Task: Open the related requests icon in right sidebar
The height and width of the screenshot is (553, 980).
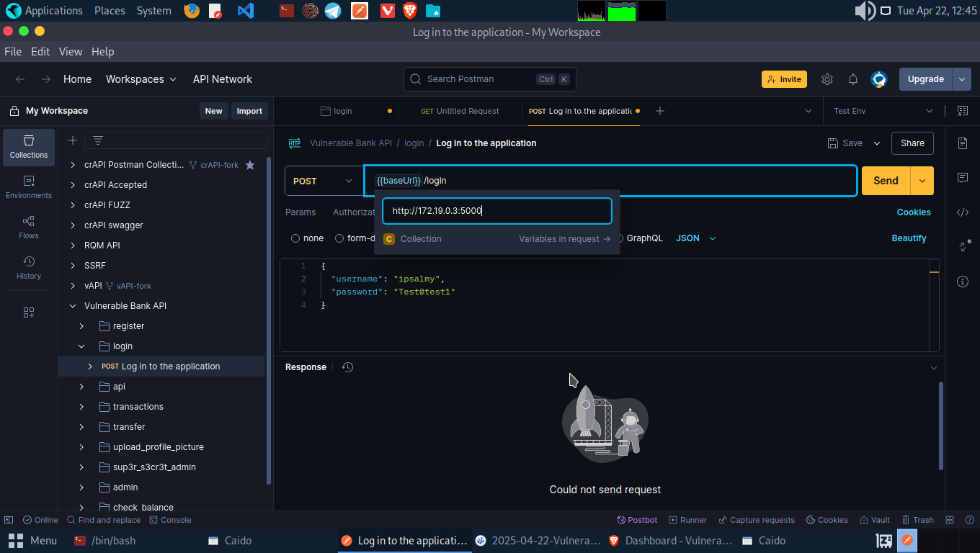Action: pos(964,246)
